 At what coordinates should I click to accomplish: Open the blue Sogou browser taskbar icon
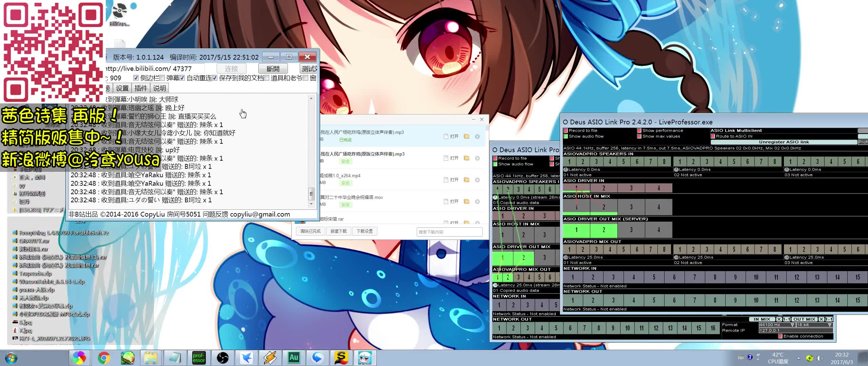[317, 358]
